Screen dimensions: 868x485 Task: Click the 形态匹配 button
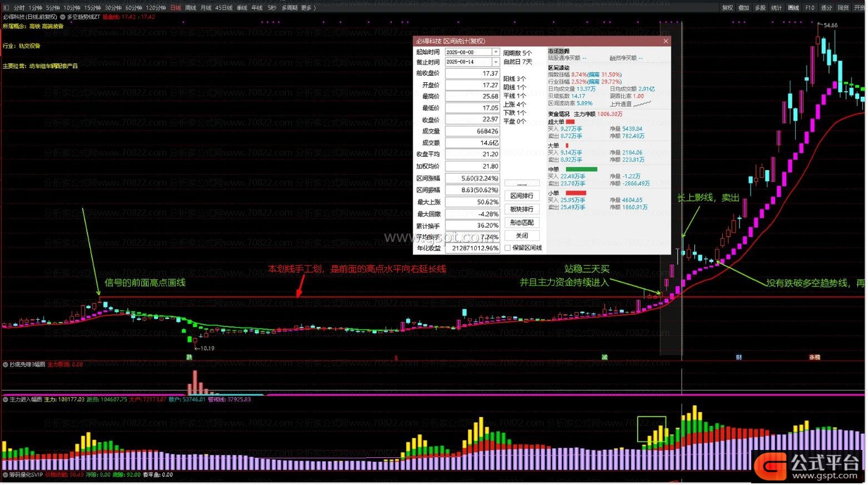click(x=521, y=222)
